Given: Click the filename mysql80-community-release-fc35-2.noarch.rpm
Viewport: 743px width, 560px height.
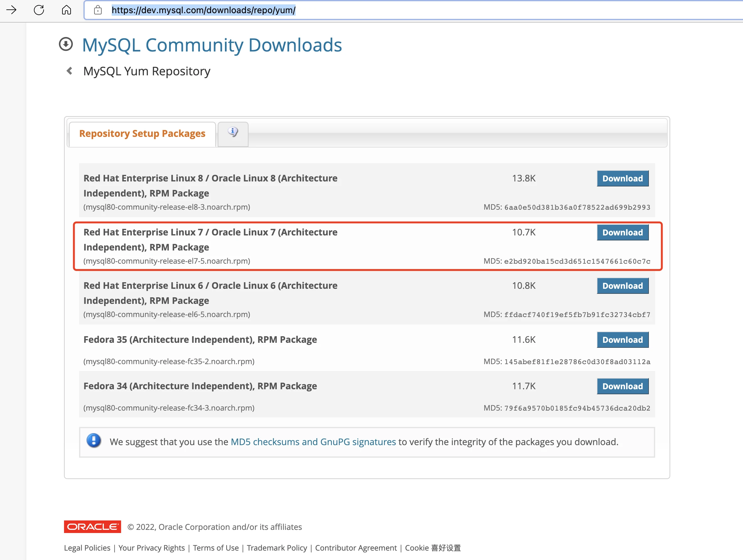Looking at the screenshot, I should (169, 362).
